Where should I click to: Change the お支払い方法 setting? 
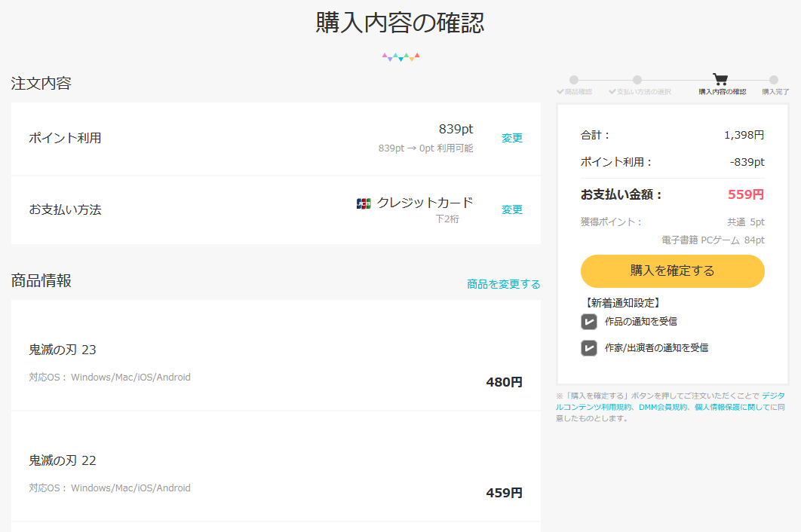(x=512, y=209)
